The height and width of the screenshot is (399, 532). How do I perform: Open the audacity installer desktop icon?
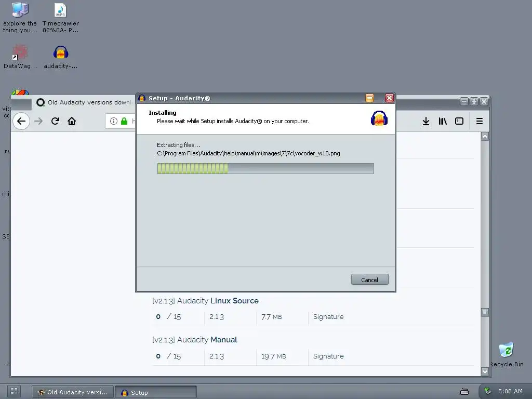61,57
